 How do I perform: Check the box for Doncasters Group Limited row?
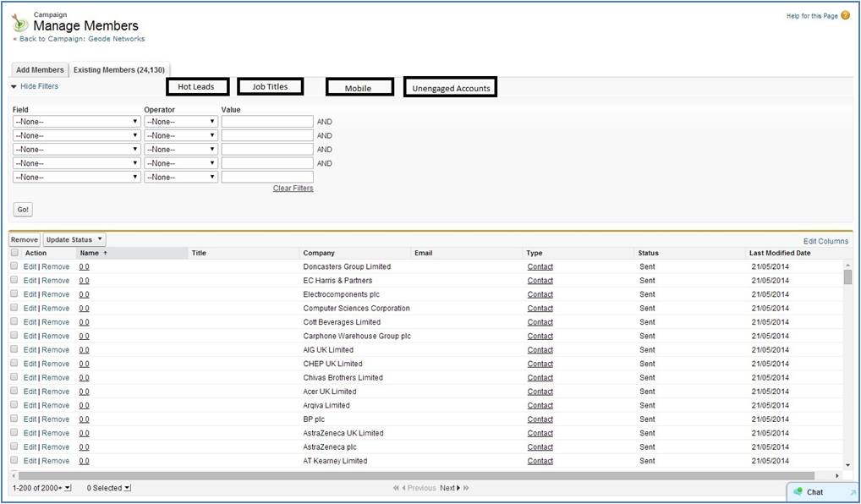(x=14, y=266)
